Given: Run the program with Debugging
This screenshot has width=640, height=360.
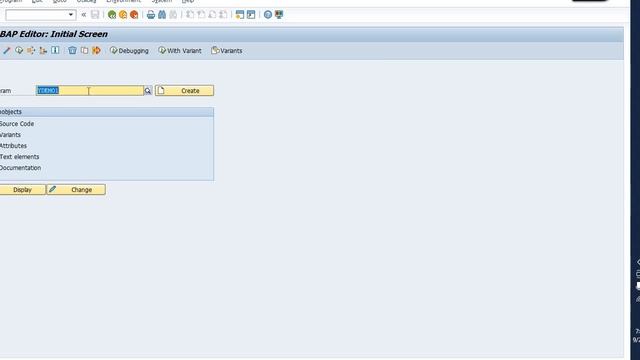Looking at the screenshot, I should click(129, 51).
